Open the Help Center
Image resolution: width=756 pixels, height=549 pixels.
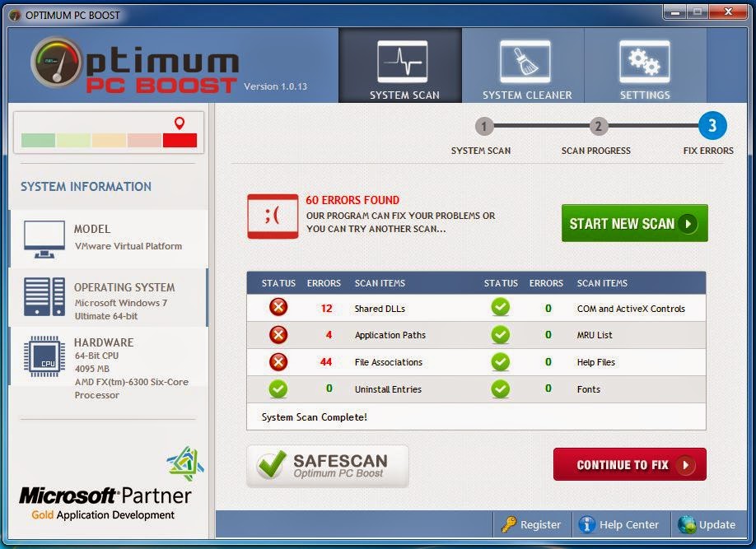point(620,524)
